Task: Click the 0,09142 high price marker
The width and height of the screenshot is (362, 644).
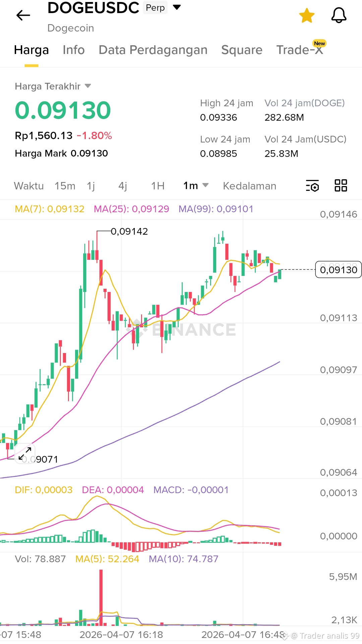Action: (129, 231)
